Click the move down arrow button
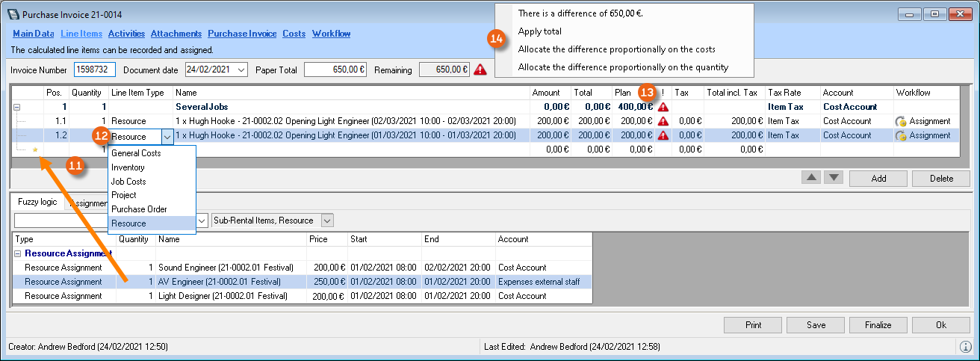 834,178
